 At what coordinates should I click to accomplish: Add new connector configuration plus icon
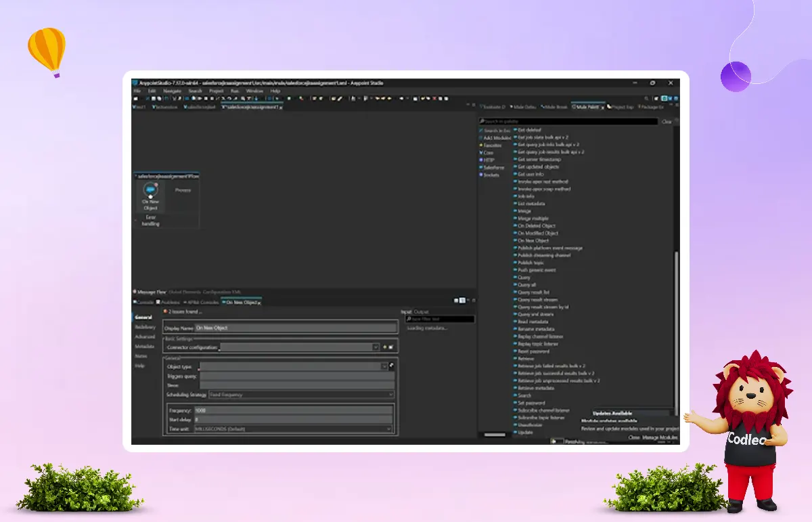tap(385, 347)
